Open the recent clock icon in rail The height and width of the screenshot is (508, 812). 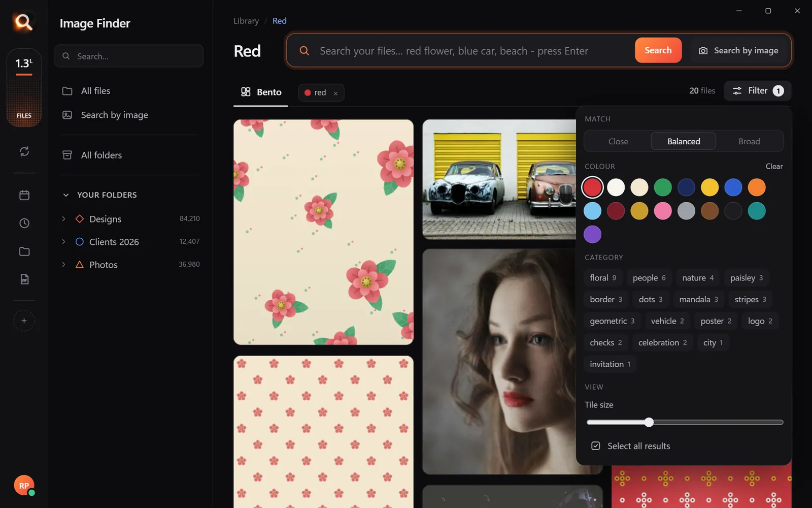click(24, 223)
